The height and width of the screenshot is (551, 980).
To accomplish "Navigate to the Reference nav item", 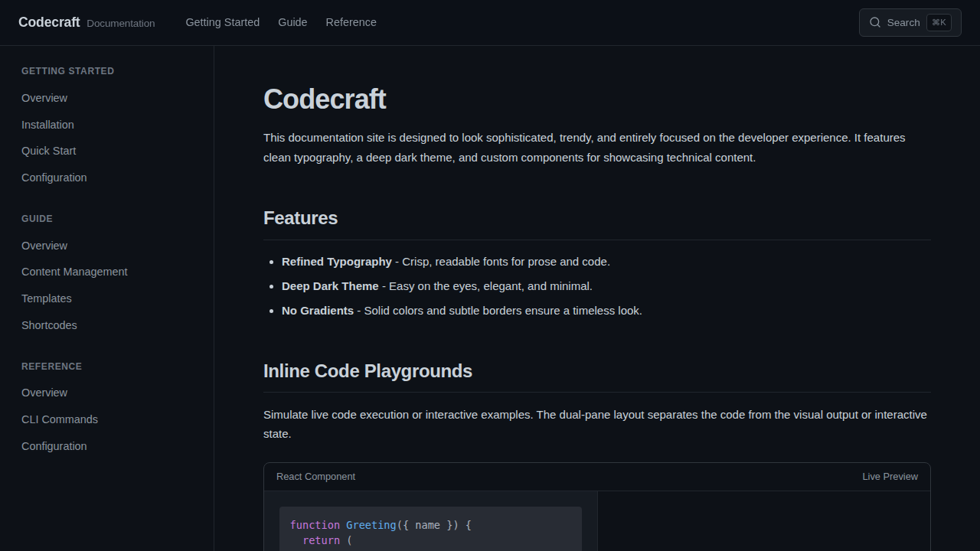I will pyautogui.click(x=351, y=22).
